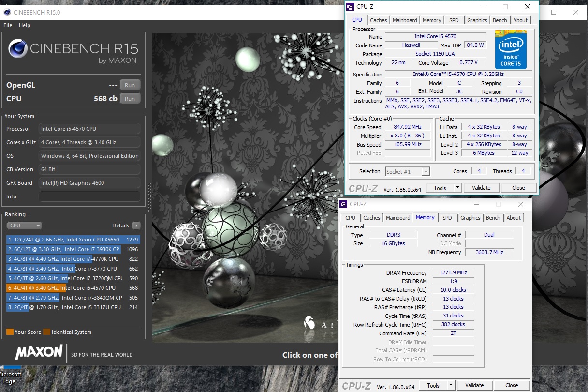
Task: Switch to Graphics tab in upper CPU-Z window
Action: click(477, 20)
